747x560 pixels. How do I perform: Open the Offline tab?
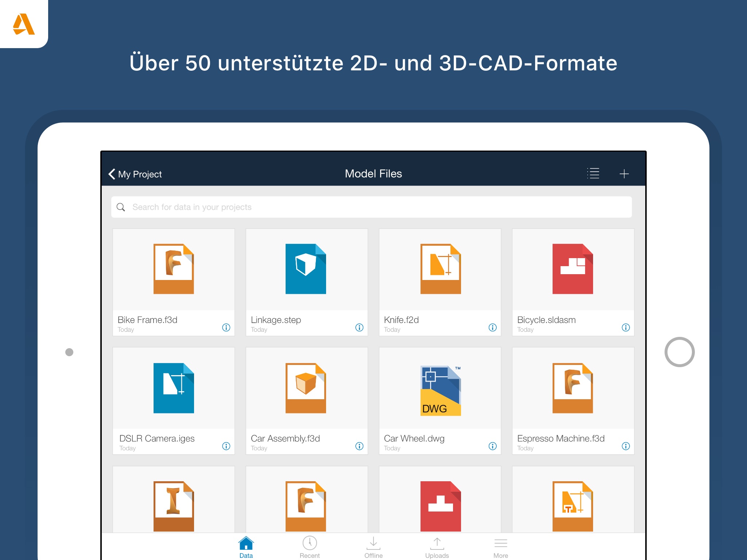click(373, 547)
